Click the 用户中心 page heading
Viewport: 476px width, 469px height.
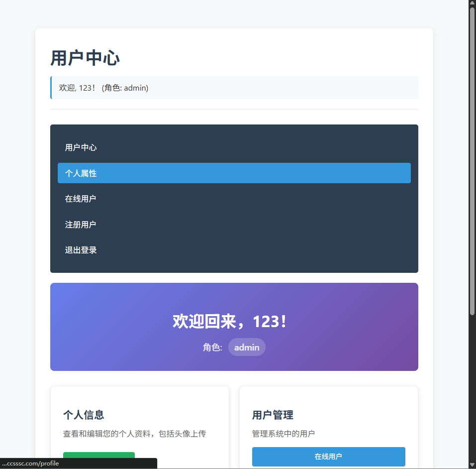pyautogui.click(x=85, y=58)
